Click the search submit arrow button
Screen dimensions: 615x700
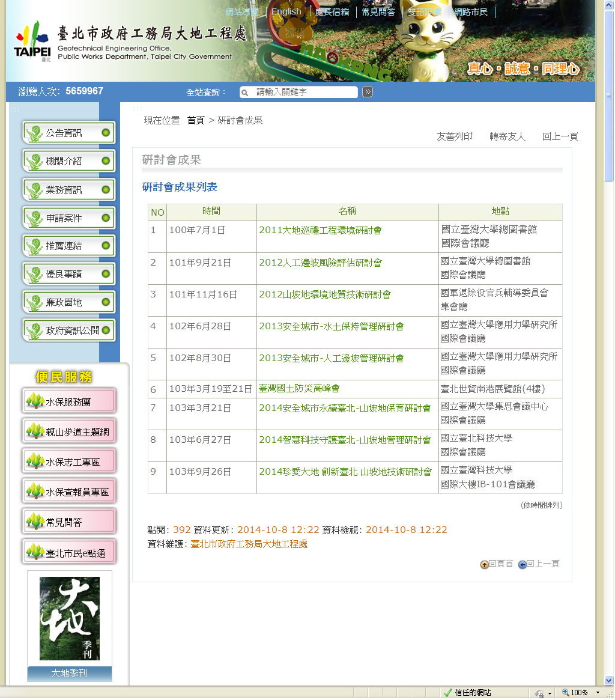tap(368, 92)
